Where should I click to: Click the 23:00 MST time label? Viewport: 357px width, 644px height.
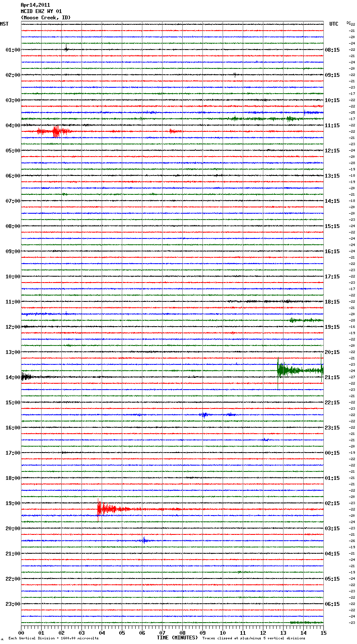(13, 604)
